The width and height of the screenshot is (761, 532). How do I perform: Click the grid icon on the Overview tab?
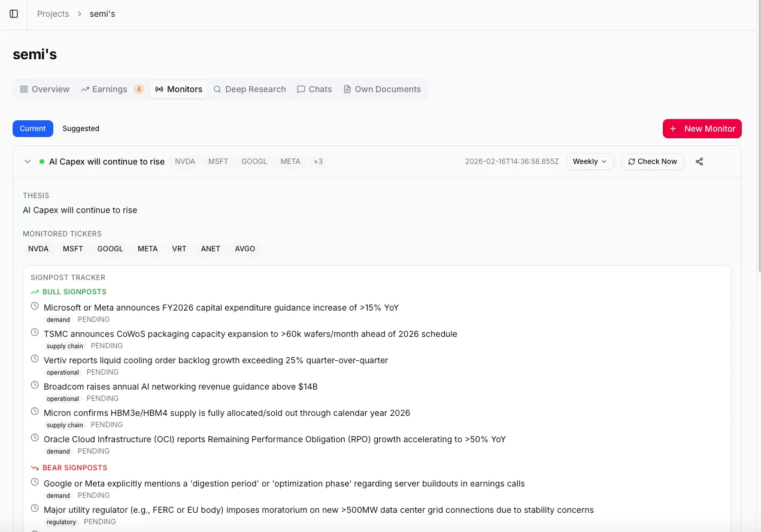(x=24, y=89)
